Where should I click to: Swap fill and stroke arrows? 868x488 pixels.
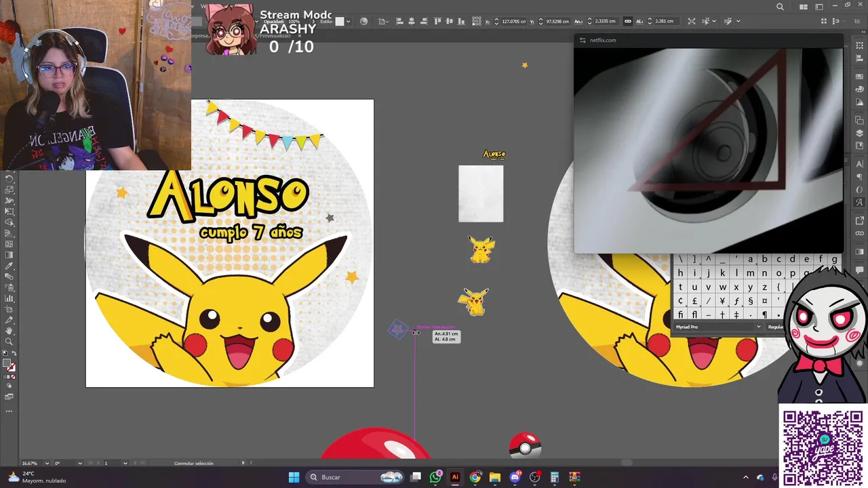14,352
